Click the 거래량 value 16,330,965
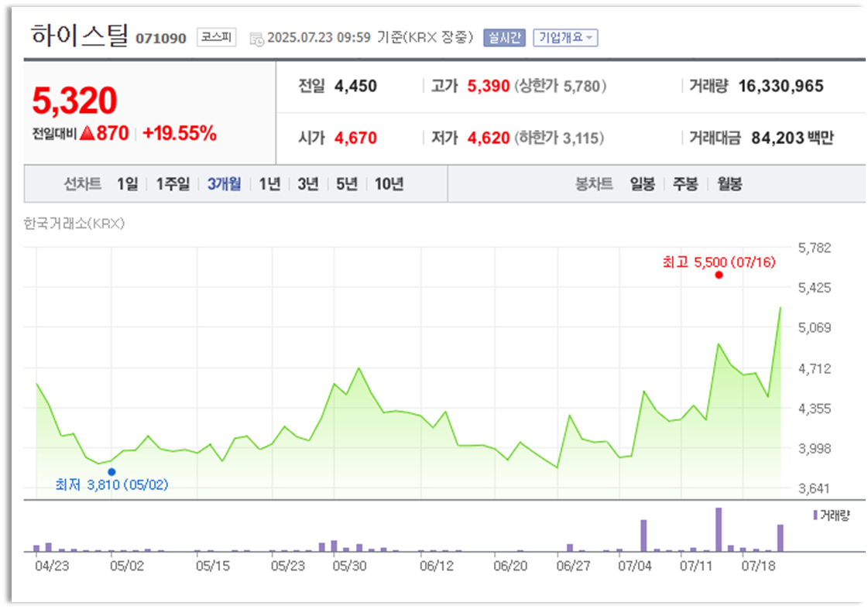 [x=781, y=86]
